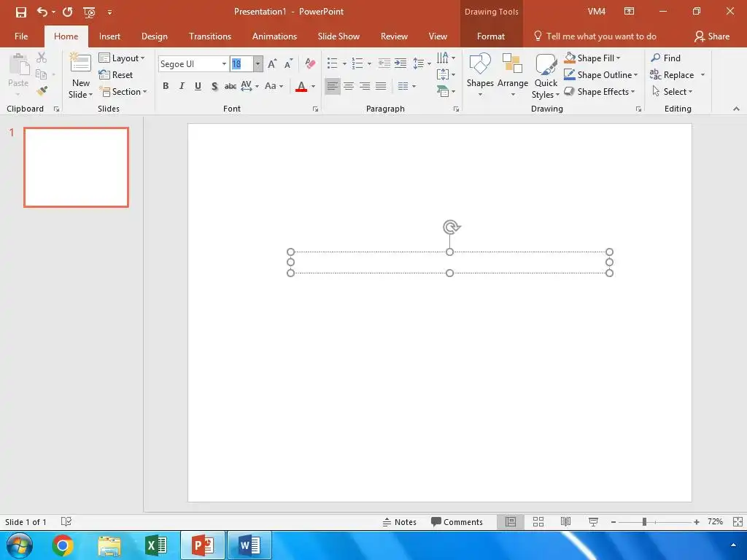Click the numbering list icon

357,63
